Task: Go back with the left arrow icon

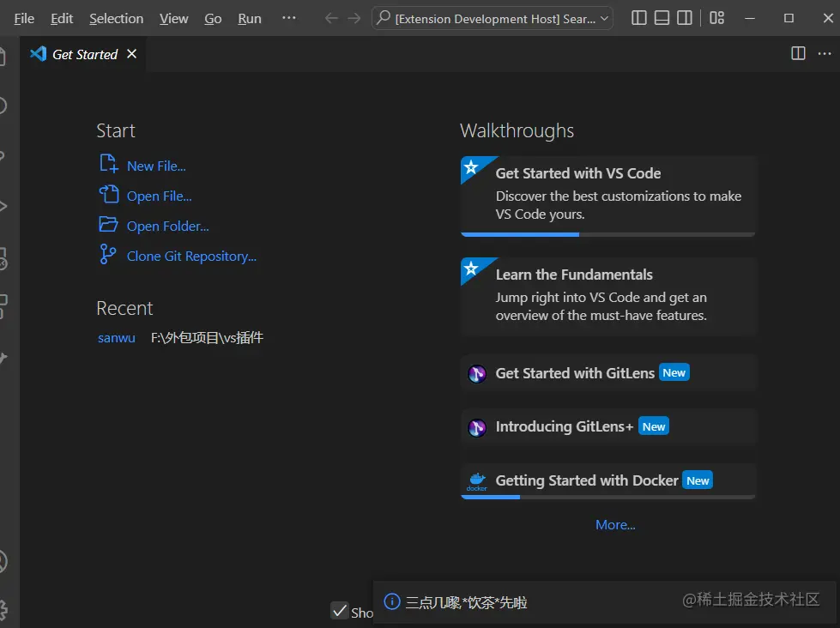Action: point(331,18)
